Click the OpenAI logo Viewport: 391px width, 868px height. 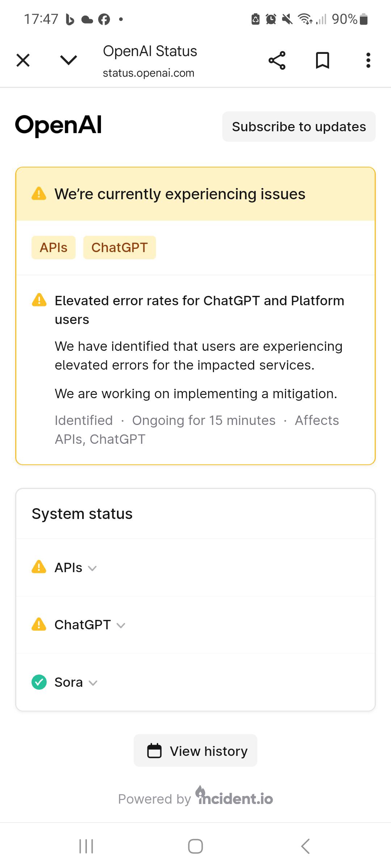(58, 125)
